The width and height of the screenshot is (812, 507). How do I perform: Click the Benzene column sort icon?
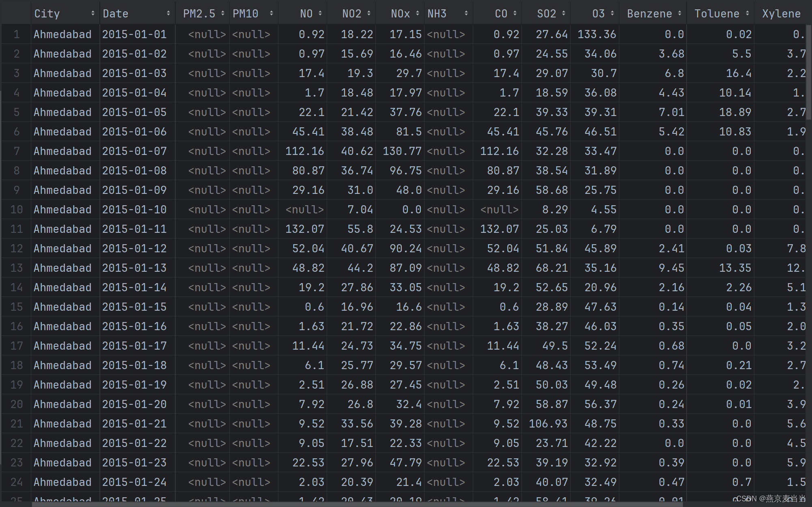coord(680,13)
